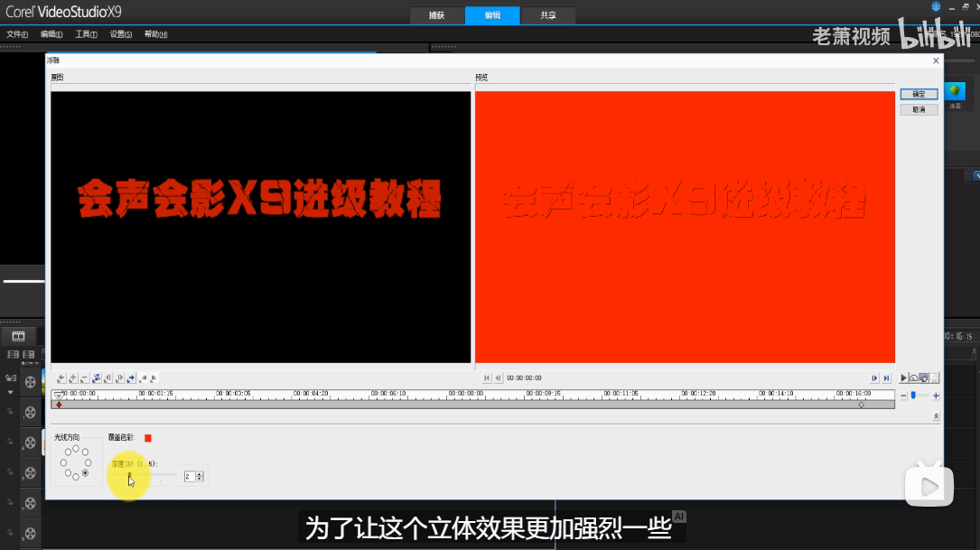Step forward one frame in preview
The image size is (980, 550).
874,378
